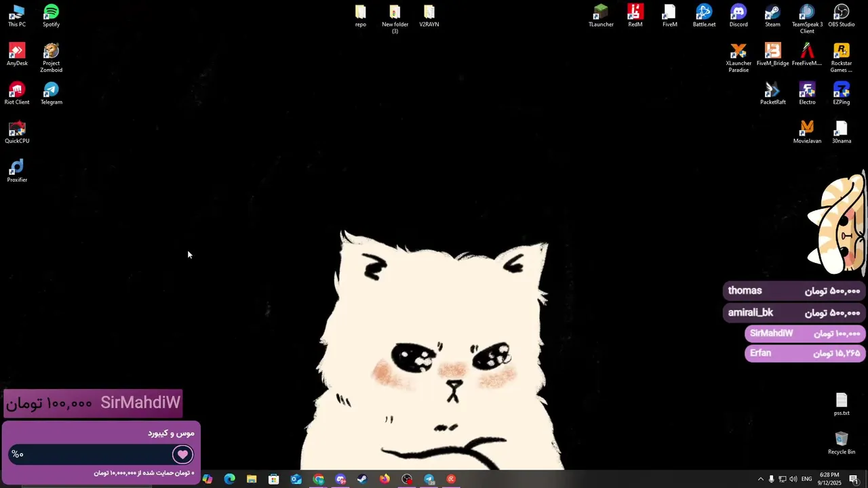Viewport: 868px width, 488px height.
Task: Select the 30nama file icon
Action: pyautogui.click(x=842, y=132)
